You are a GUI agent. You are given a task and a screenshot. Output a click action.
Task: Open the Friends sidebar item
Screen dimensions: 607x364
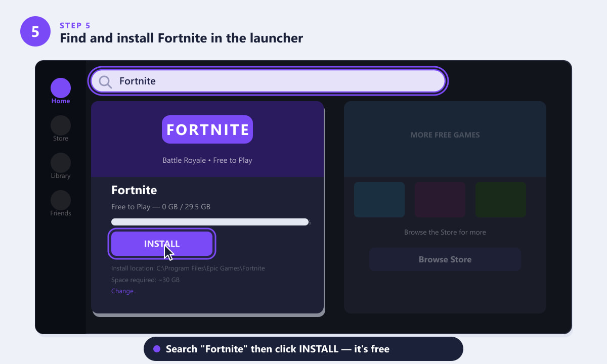61,204
